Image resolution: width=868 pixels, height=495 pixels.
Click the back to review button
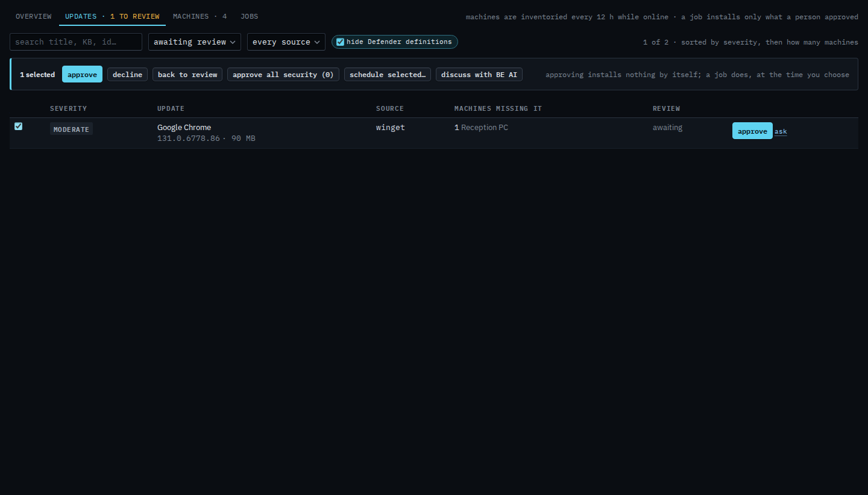coord(187,75)
